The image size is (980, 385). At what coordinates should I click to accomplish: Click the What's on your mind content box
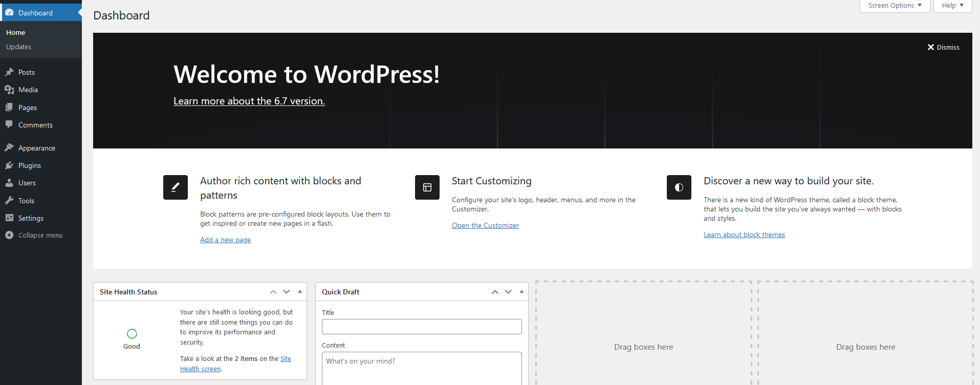click(422, 369)
